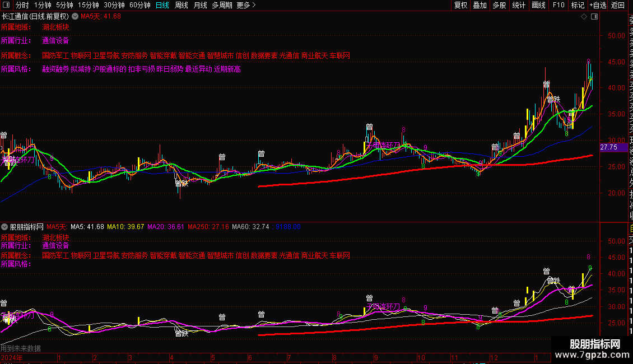Click the diamond icon at the main chart's corner
This screenshot has width=633, height=364.
(x=584, y=17)
